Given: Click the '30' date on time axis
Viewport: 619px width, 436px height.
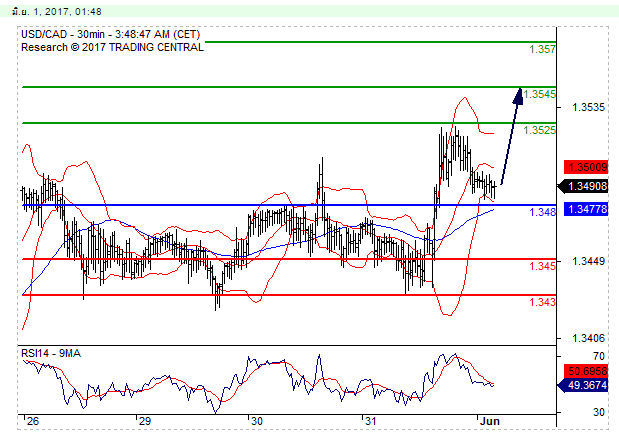Looking at the screenshot, I should pos(257,421).
